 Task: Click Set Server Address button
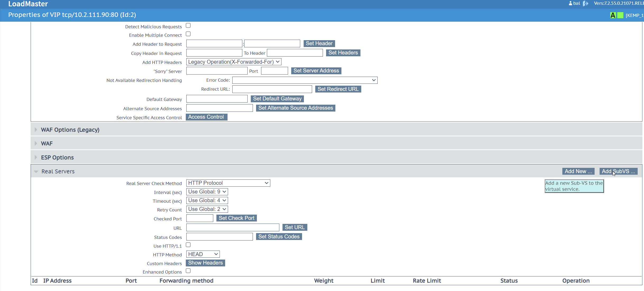(316, 71)
